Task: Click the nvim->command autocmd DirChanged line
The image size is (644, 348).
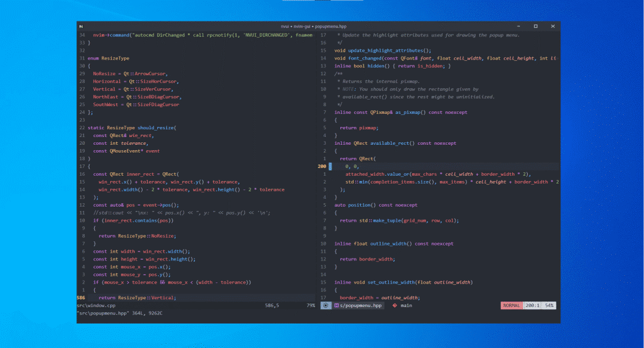Action: pyautogui.click(x=203, y=35)
